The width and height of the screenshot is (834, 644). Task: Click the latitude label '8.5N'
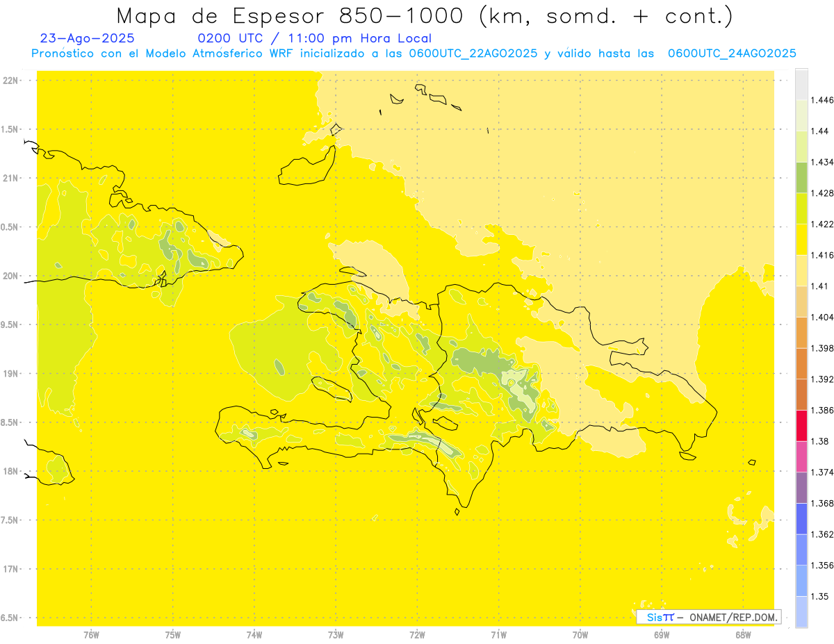point(10,422)
